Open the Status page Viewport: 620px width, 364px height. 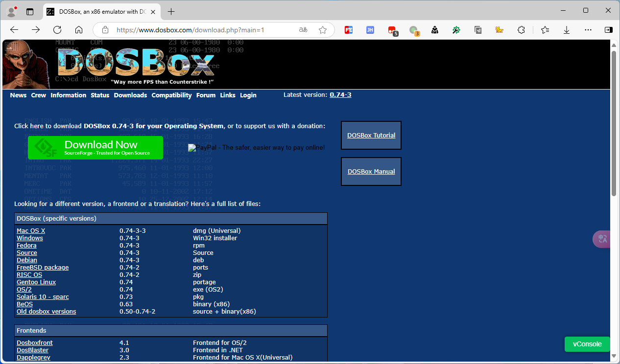100,95
